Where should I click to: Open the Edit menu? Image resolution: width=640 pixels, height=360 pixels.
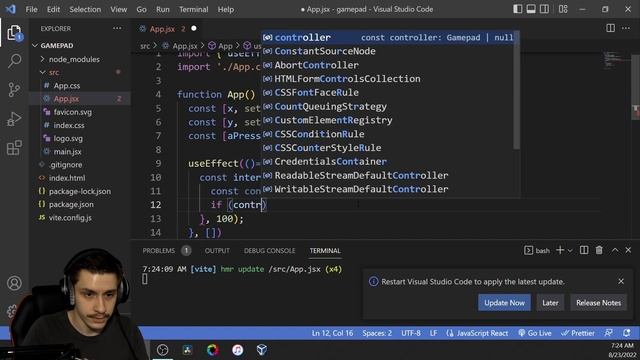pos(53,9)
